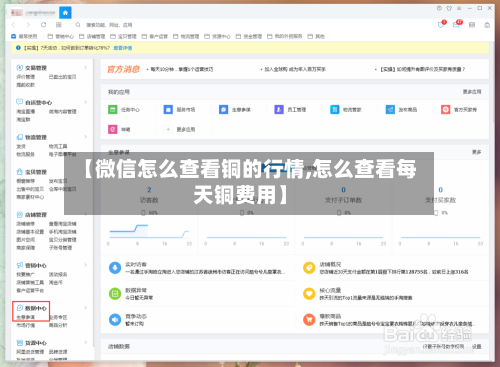The image size is (500, 367).
Task: Open 生意参谋 in My Apps row
Action: pos(223,109)
